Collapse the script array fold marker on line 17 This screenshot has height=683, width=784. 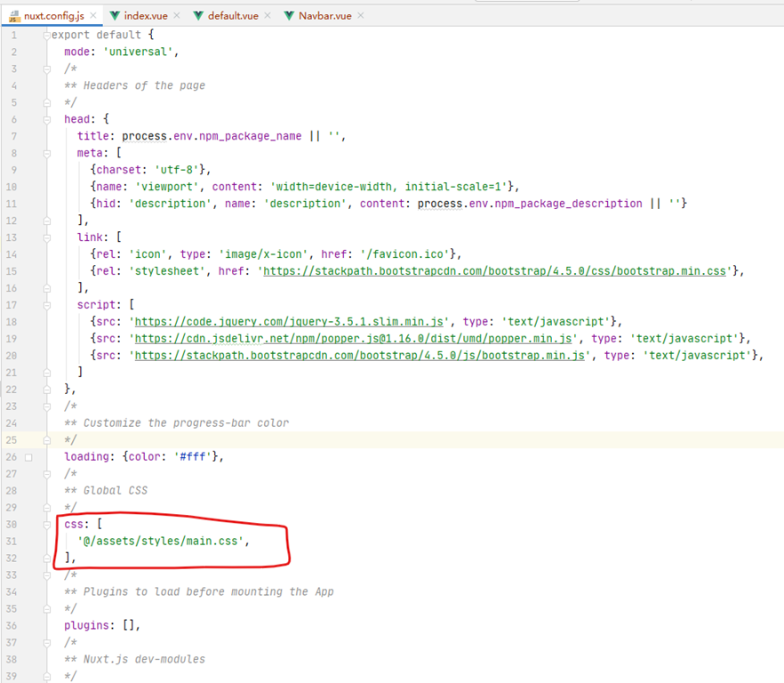47,305
